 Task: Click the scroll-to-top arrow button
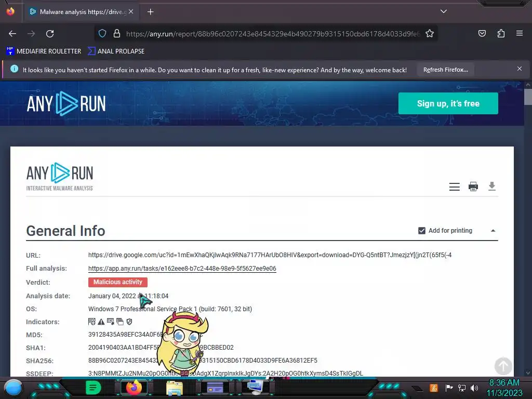click(503, 366)
